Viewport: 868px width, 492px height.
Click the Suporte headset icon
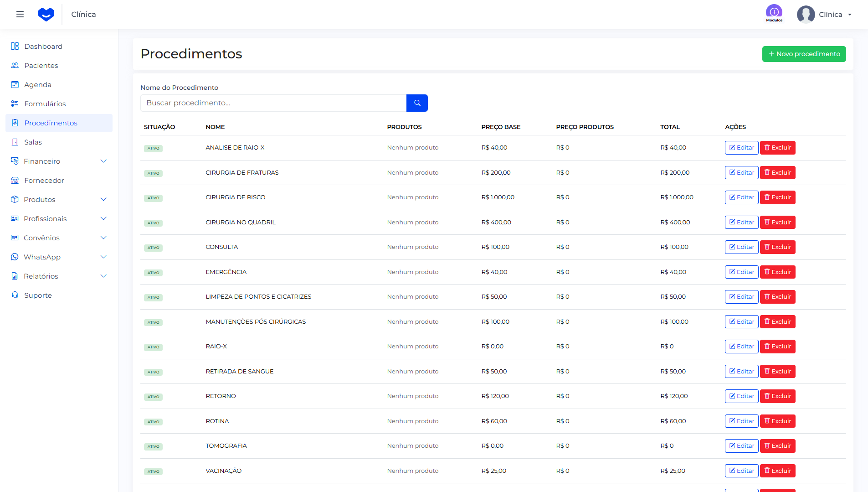point(15,295)
